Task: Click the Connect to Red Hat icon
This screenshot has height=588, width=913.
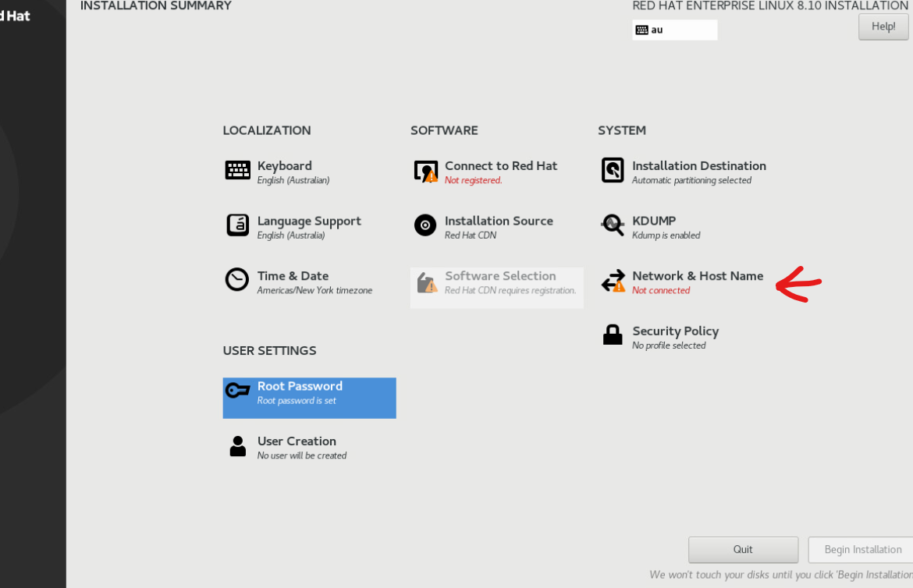Action: [x=425, y=171]
